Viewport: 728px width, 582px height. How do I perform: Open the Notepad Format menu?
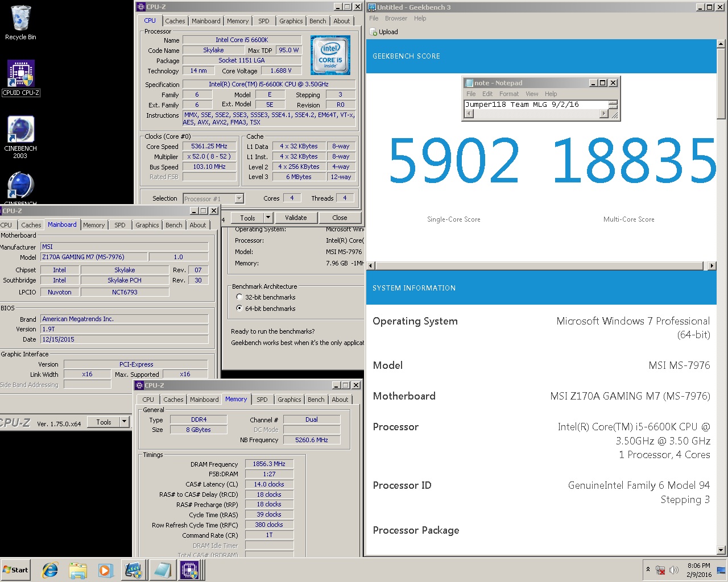(509, 94)
